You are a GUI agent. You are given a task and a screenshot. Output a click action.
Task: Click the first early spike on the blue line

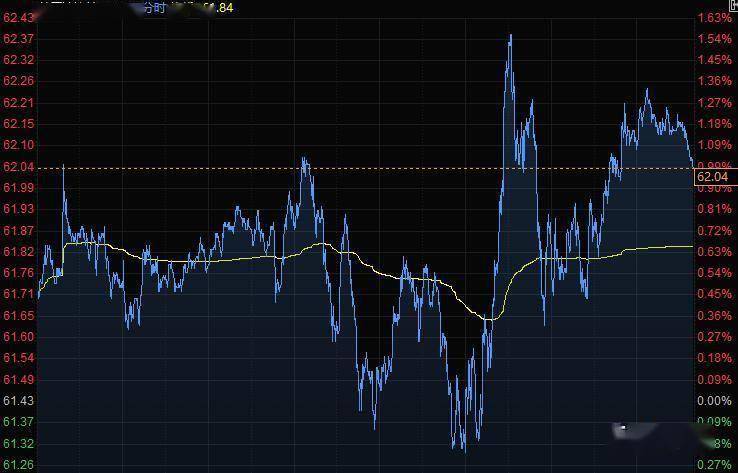pos(64,167)
